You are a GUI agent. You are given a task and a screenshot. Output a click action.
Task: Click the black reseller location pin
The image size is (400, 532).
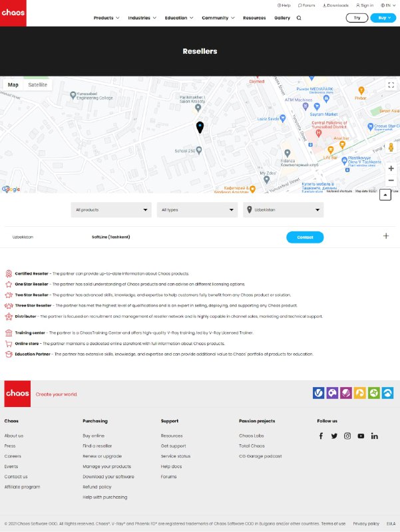pyautogui.click(x=200, y=127)
